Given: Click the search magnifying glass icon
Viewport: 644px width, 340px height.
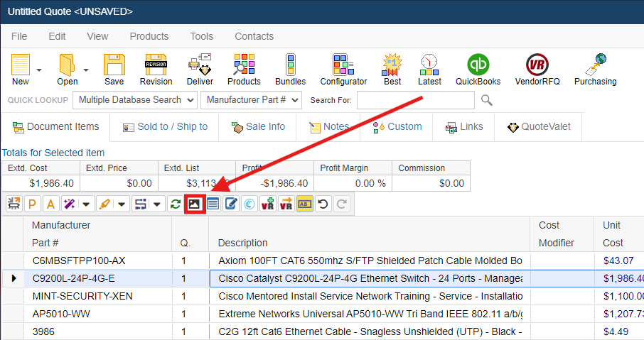Looking at the screenshot, I should [x=487, y=100].
